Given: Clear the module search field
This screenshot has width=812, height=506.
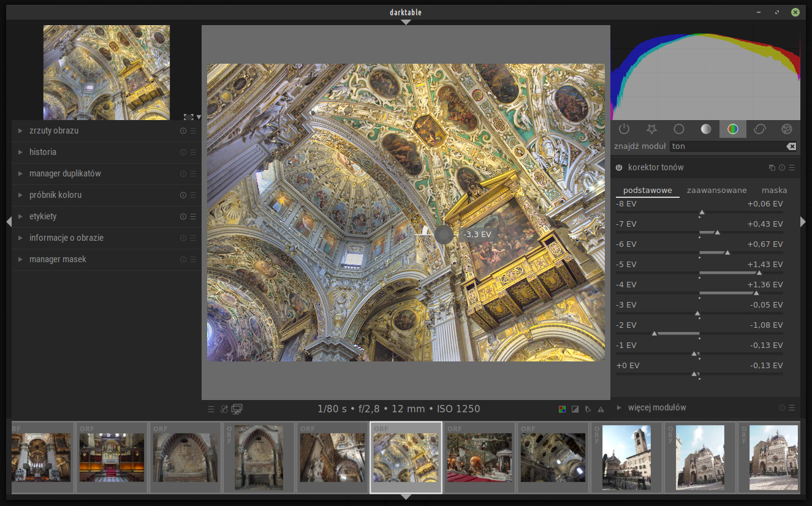Looking at the screenshot, I should 791,146.
